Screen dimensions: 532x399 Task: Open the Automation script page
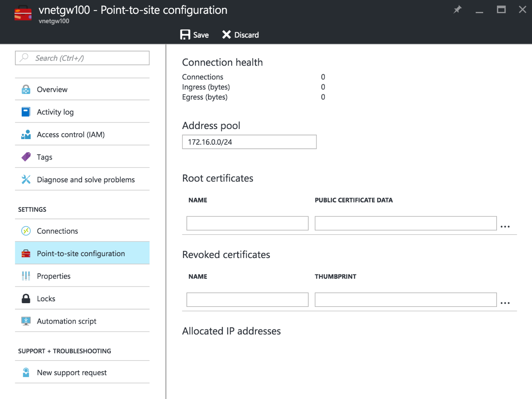click(66, 321)
